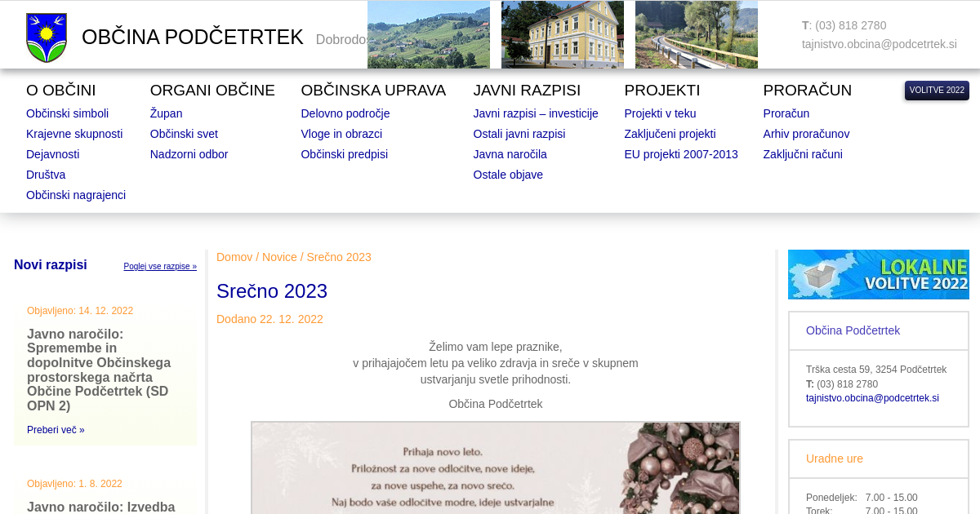The image size is (980, 514).
Task: Open Vloge in obrazci page
Action: (341, 134)
